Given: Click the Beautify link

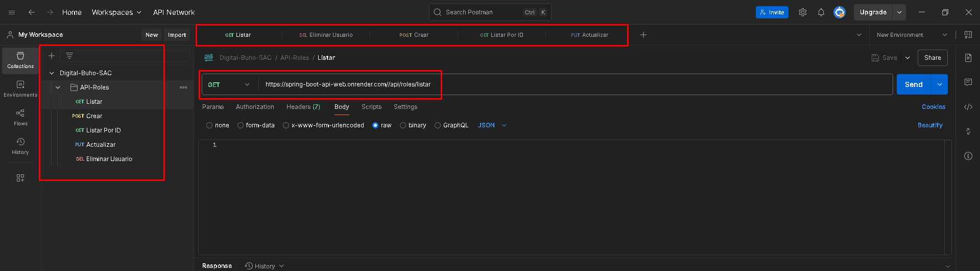Looking at the screenshot, I should point(929,125).
